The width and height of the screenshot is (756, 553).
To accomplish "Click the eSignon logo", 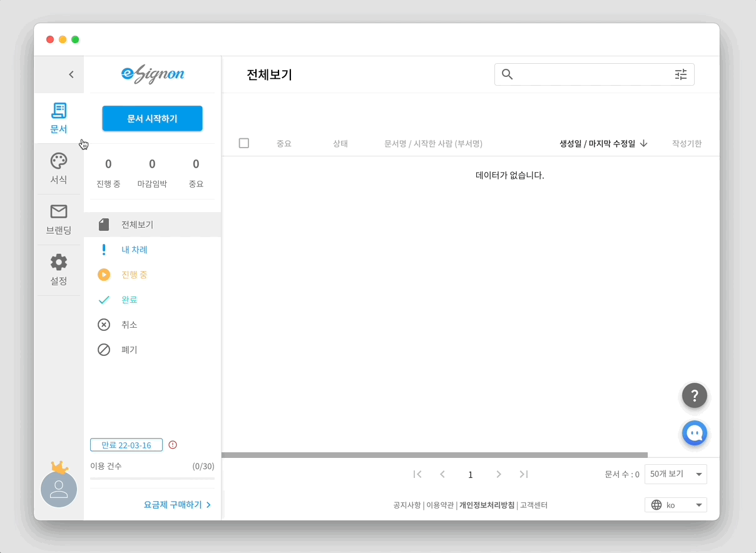I will (x=153, y=74).
